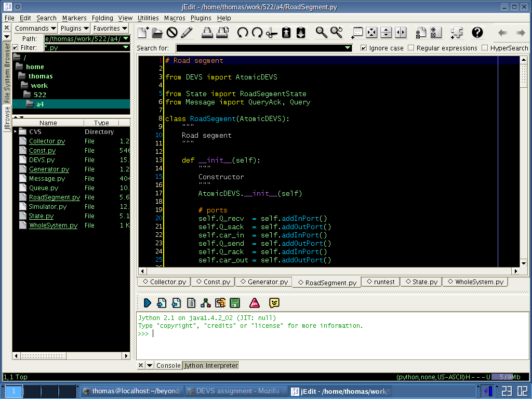Expand the CVS directory node
Screen dimensions: 532x399
pos(15,131)
